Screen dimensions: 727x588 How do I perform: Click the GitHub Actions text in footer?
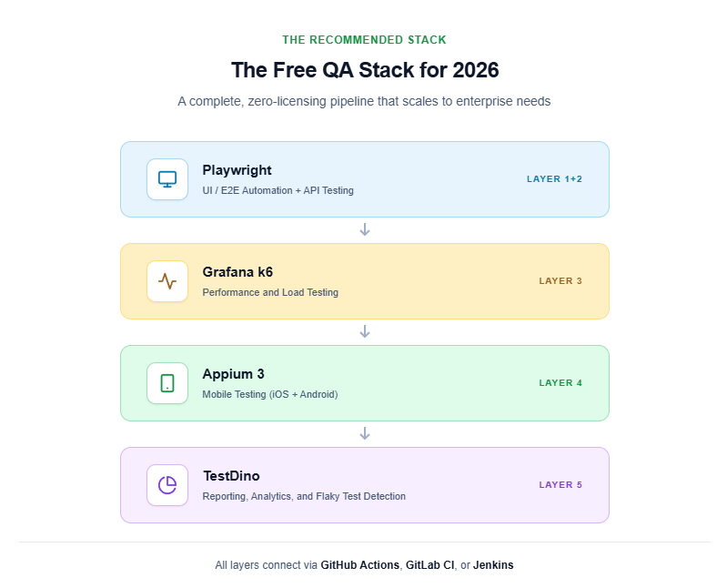pyautogui.click(x=359, y=565)
